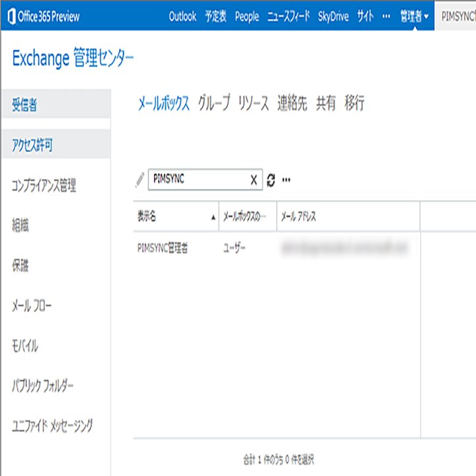Image resolution: width=476 pixels, height=476 pixels.
Task: Open メール フロー in the sidebar
Action: [32, 305]
